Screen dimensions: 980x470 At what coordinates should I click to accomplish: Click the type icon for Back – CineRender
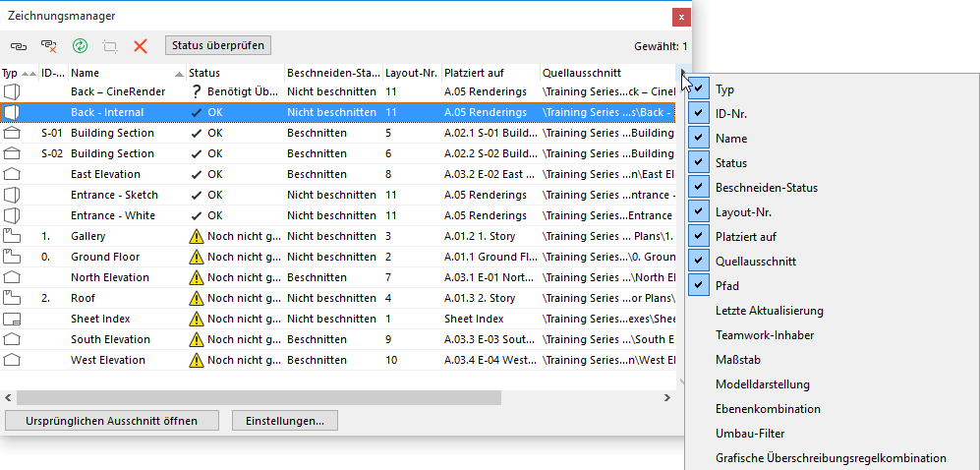(x=11, y=91)
